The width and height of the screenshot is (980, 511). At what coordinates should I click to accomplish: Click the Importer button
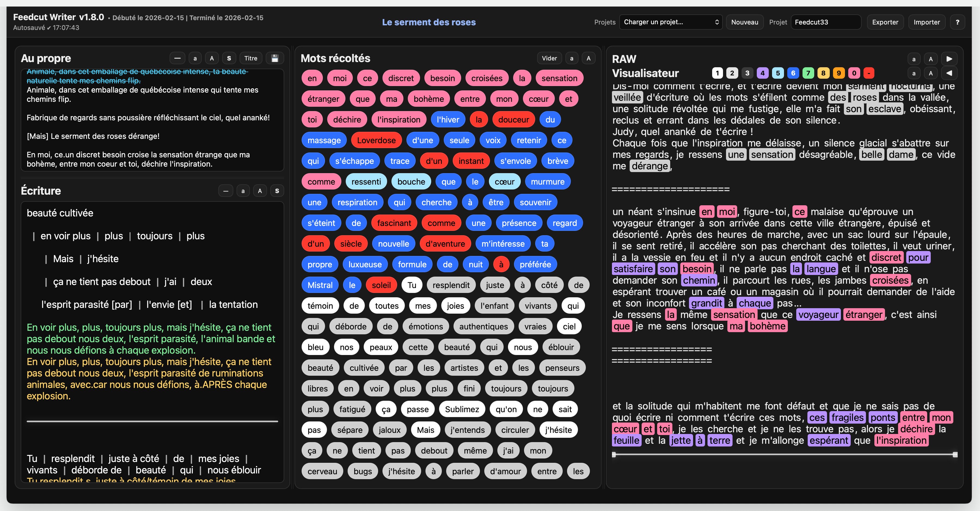click(926, 22)
